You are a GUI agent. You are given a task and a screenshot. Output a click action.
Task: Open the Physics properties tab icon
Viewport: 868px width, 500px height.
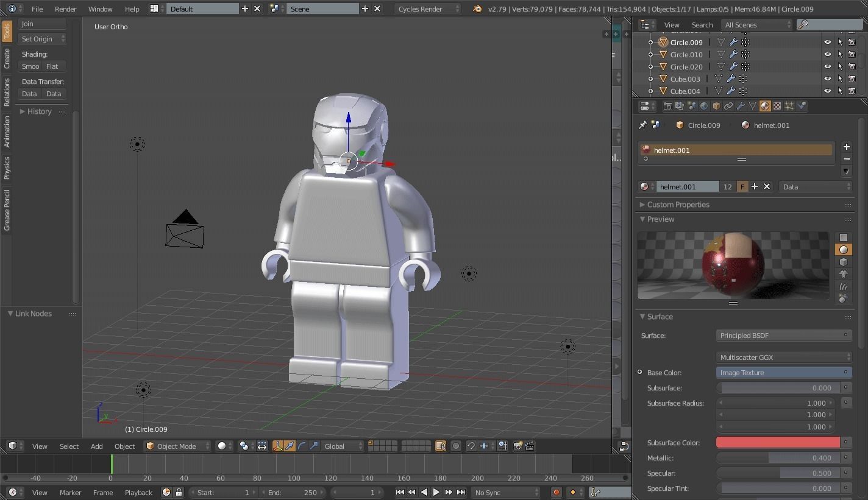(802, 106)
